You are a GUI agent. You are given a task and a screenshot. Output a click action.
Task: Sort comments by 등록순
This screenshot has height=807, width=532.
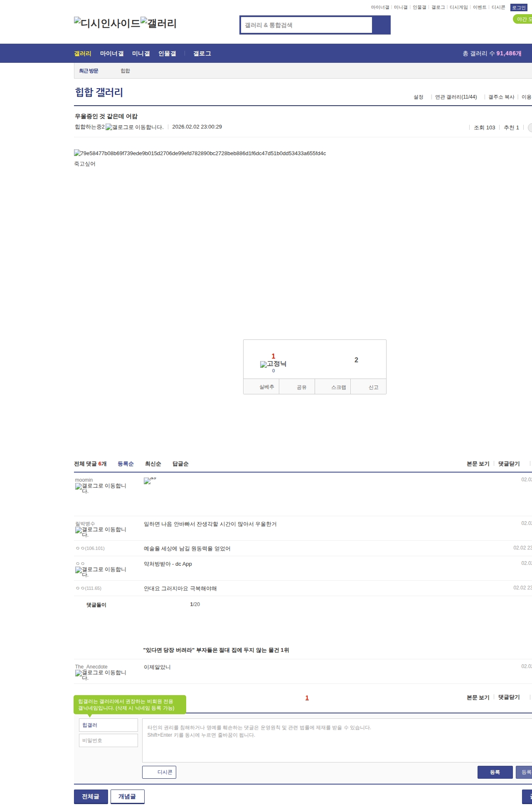click(x=126, y=464)
